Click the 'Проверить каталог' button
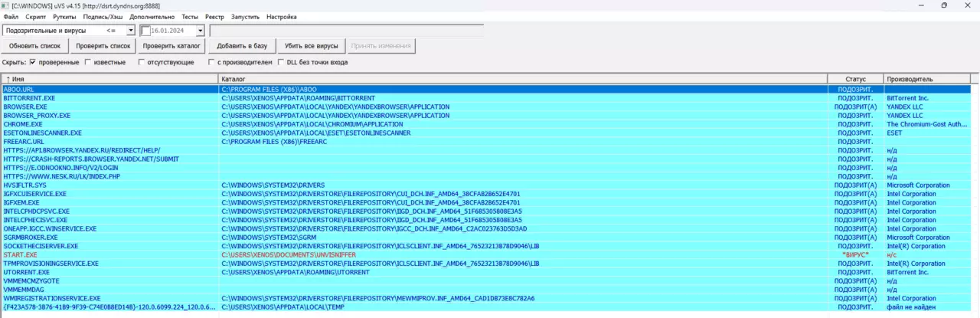Viewport: 980px width, 318px height. [171, 46]
